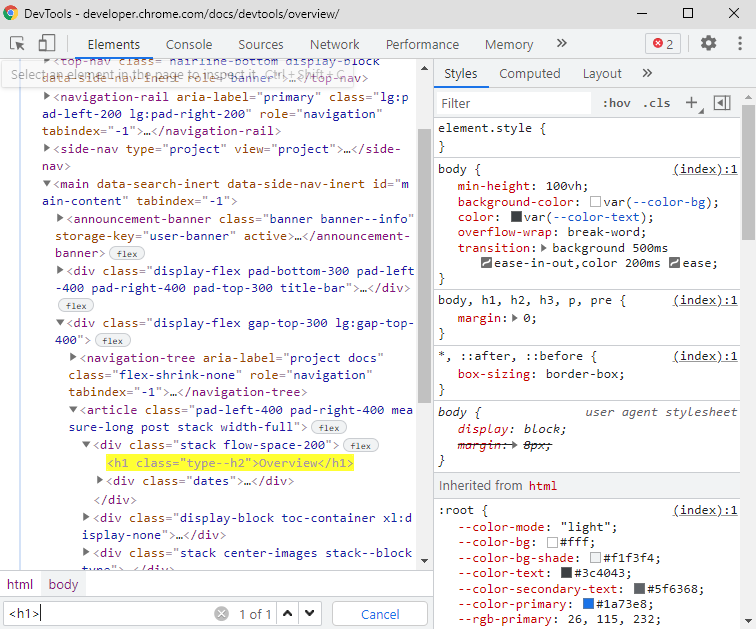This screenshot has width=756, height=629.
Task: Toggle the computed styles sidebar icon
Action: 722,103
